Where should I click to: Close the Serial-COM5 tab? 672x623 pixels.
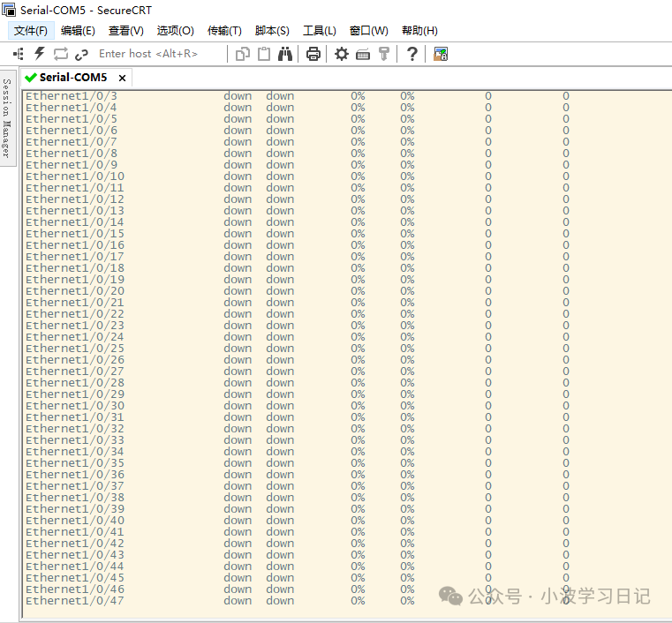[x=123, y=78]
